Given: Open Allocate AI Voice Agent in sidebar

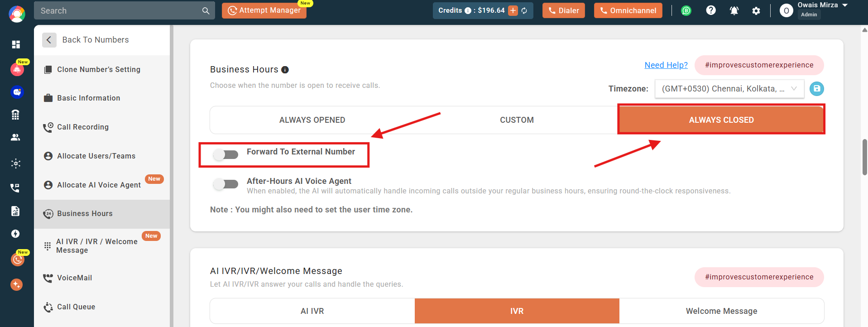Looking at the screenshot, I should click(x=102, y=185).
